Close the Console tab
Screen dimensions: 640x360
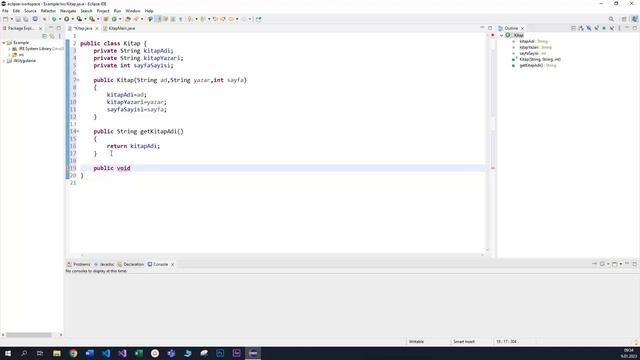pyautogui.click(x=173, y=264)
